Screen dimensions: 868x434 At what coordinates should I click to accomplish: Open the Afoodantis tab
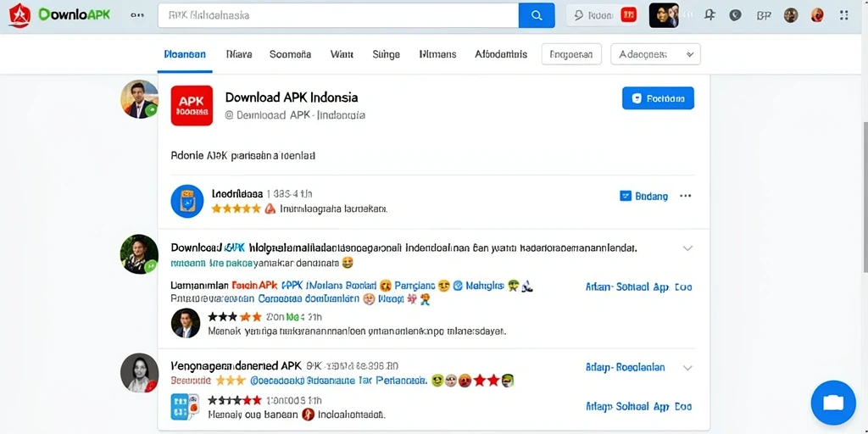point(501,54)
